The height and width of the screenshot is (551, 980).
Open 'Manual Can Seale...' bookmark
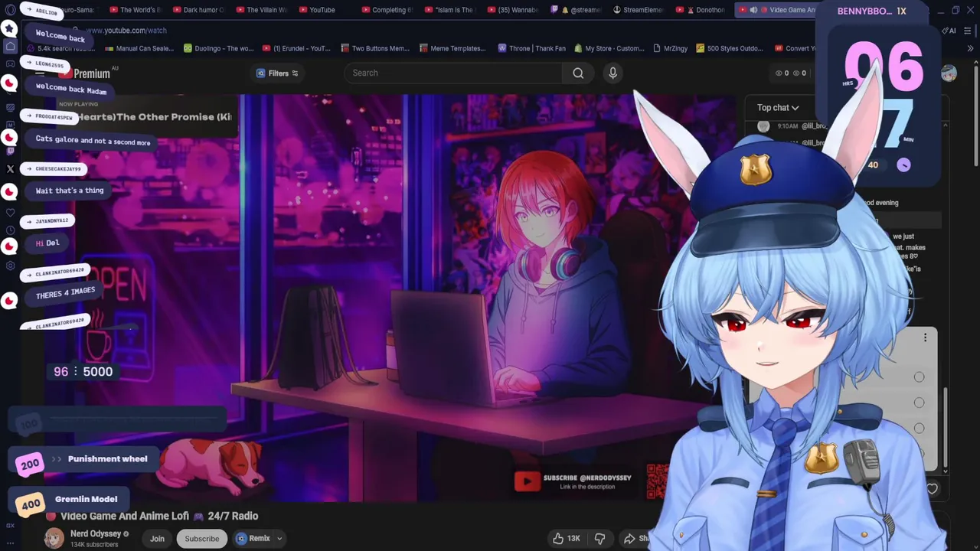(x=139, y=48)
